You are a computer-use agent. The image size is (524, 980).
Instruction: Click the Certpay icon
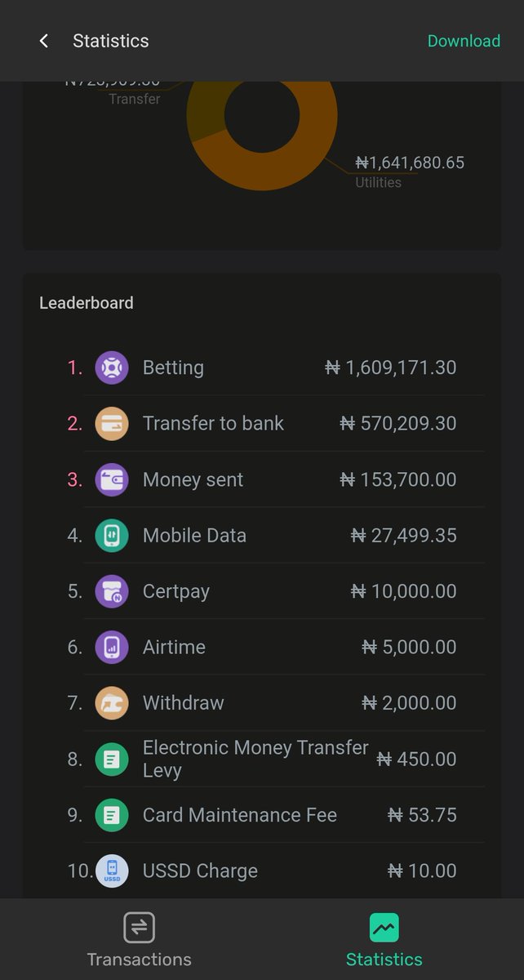112,591
